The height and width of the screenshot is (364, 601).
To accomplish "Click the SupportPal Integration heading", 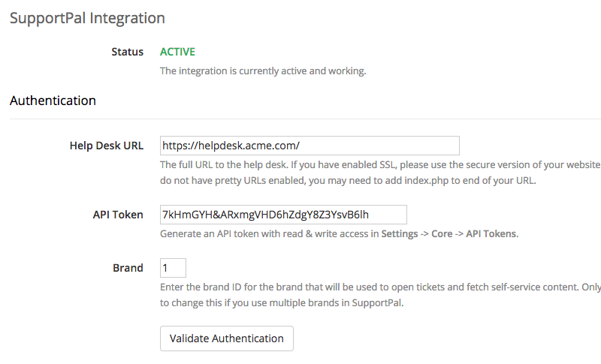I will coord(87,18).
